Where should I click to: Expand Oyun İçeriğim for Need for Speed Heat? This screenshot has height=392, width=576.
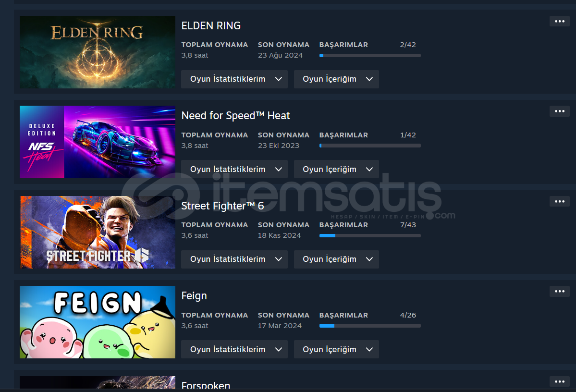336,170
